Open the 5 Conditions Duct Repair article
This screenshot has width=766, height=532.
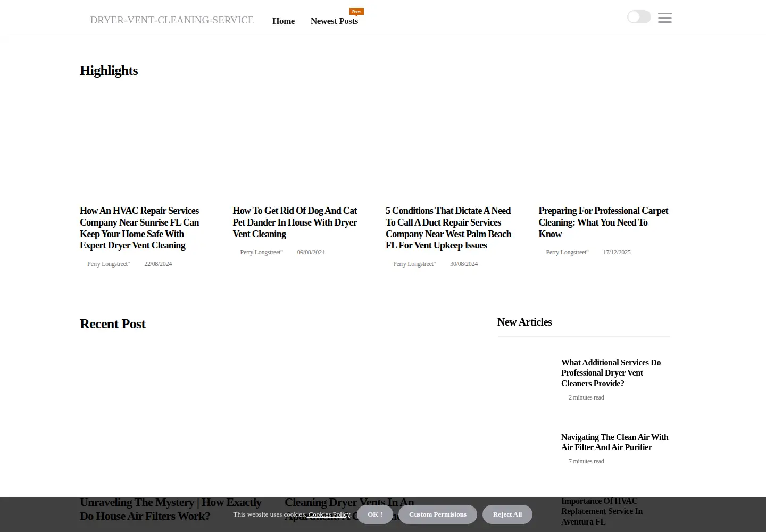tap(448, 228)
